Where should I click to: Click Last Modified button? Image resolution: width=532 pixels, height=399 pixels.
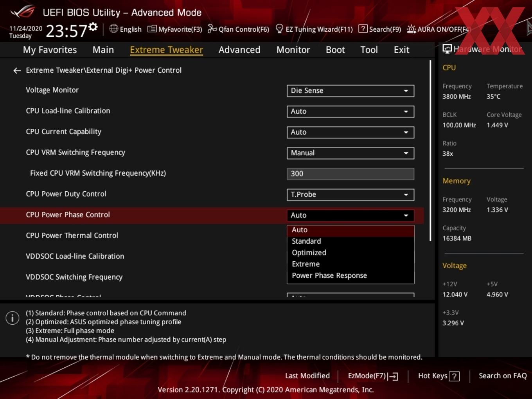(x=307, y=376)
